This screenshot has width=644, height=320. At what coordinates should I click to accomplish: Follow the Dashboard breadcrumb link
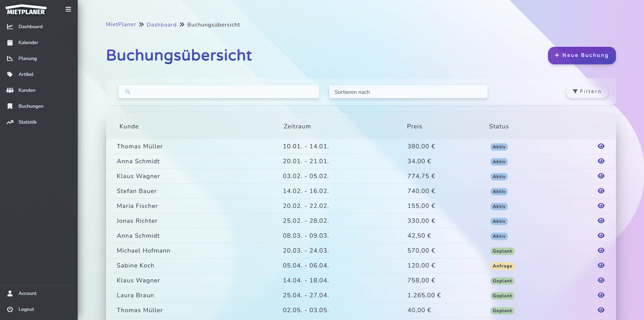161,25
